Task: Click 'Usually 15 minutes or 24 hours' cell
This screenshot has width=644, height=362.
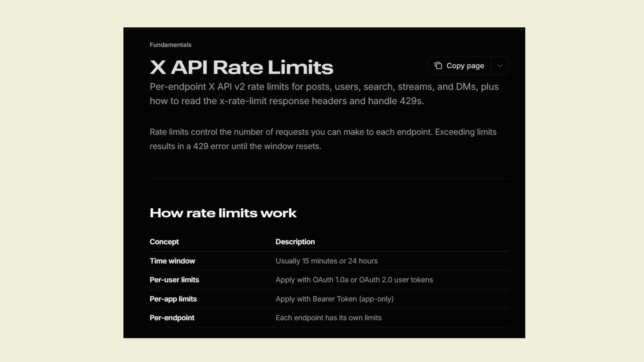Action: [327, 261]
